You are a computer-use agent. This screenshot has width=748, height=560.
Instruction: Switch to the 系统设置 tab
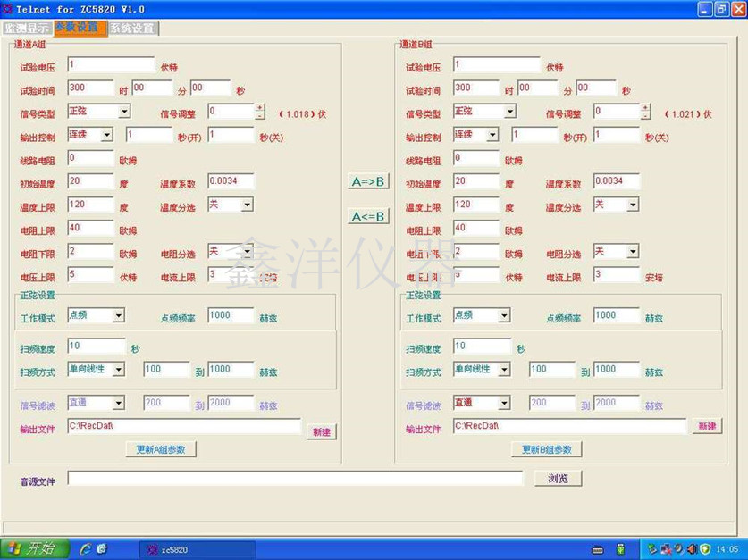132,28
